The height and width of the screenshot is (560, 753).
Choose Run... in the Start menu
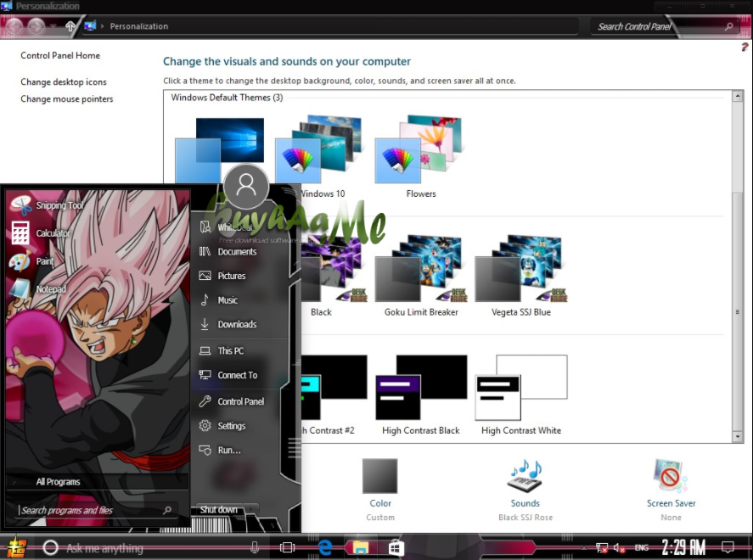[221, 450]
